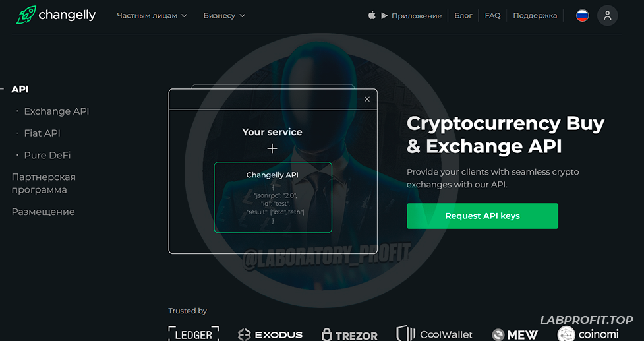Click the Trezor partner logo
644x341 pixels.
(x=349, y=335)
